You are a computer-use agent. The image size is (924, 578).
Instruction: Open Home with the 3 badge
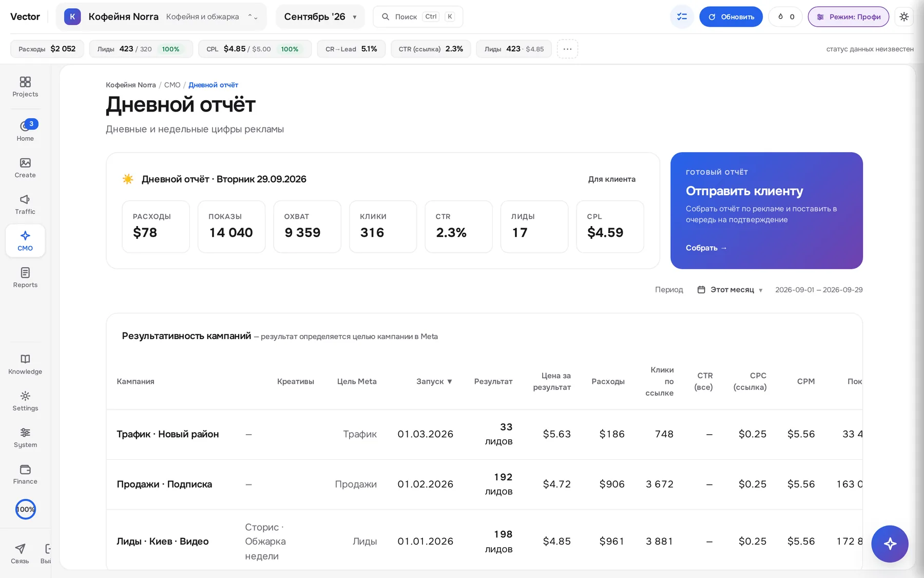tap(25, 131)
